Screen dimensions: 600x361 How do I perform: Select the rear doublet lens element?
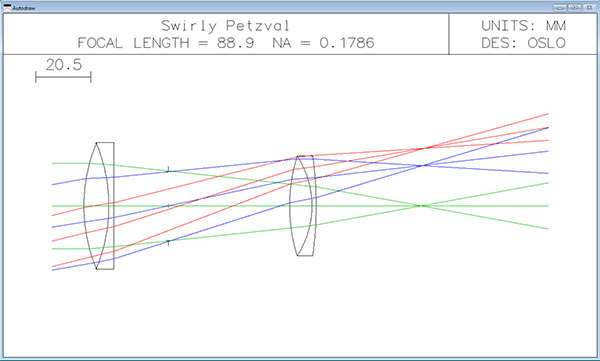click(x=303, y=206)
